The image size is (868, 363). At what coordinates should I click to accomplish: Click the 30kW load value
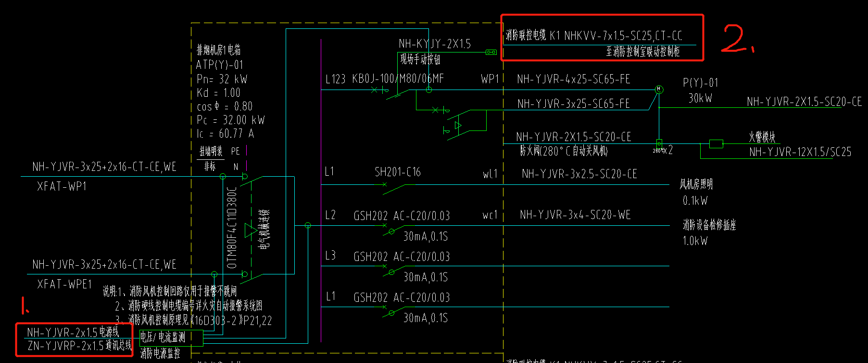click(x=700, y=98)
